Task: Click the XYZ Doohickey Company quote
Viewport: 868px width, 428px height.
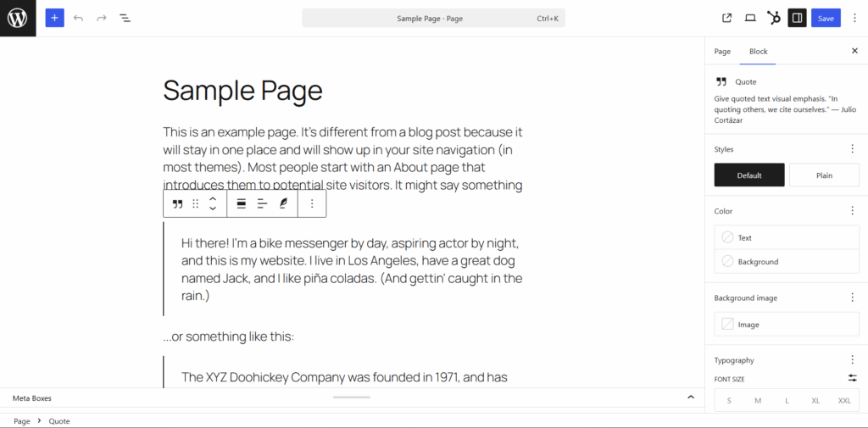Action: pos(344,378)
